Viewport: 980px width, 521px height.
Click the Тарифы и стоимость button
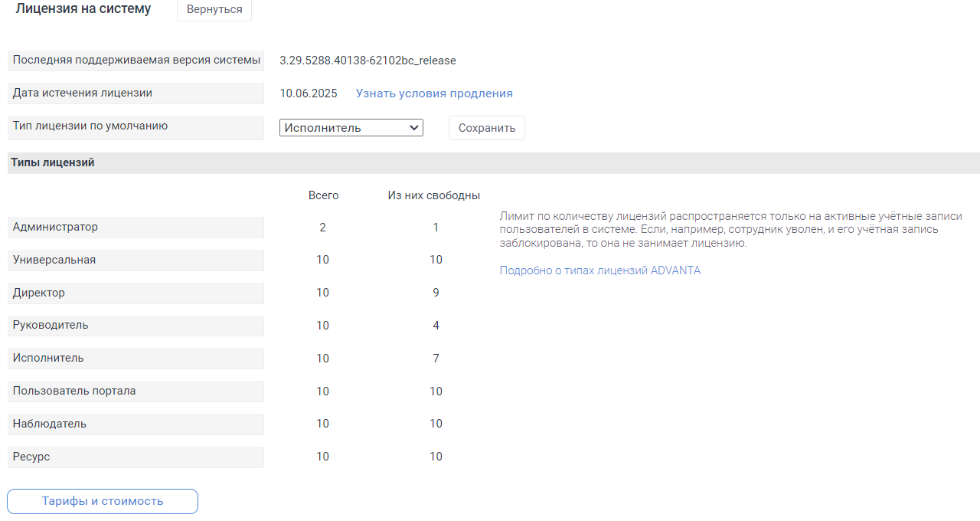pos(103,501)
